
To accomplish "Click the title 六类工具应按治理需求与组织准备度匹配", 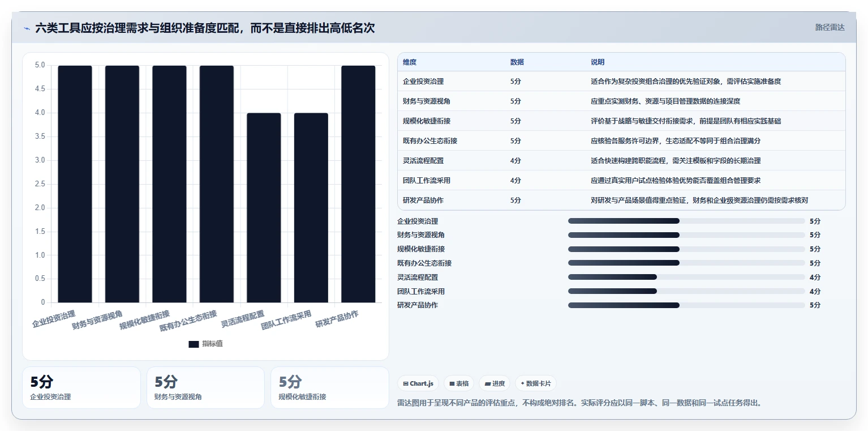I will pos(205,28).
